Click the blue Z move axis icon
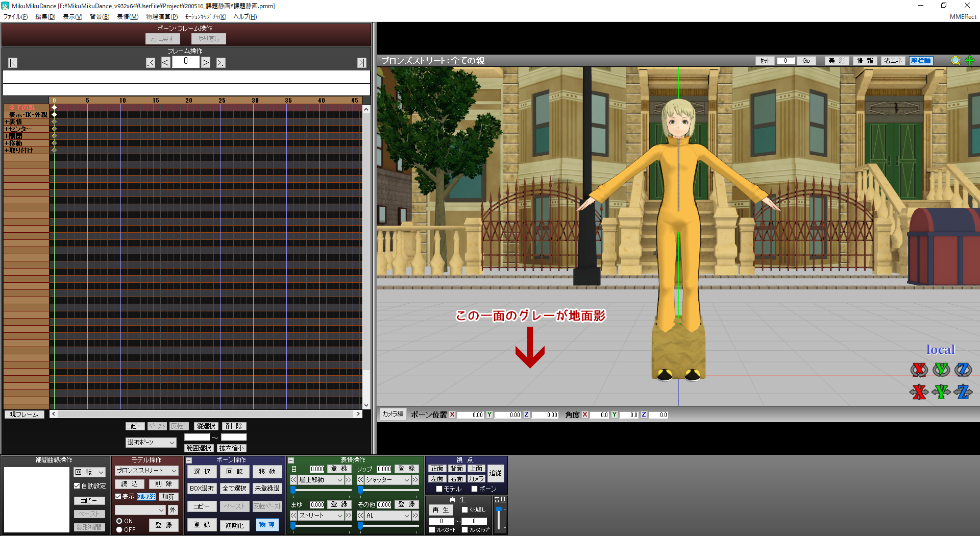Screen dimensions: 980x536 click(963, 392)
